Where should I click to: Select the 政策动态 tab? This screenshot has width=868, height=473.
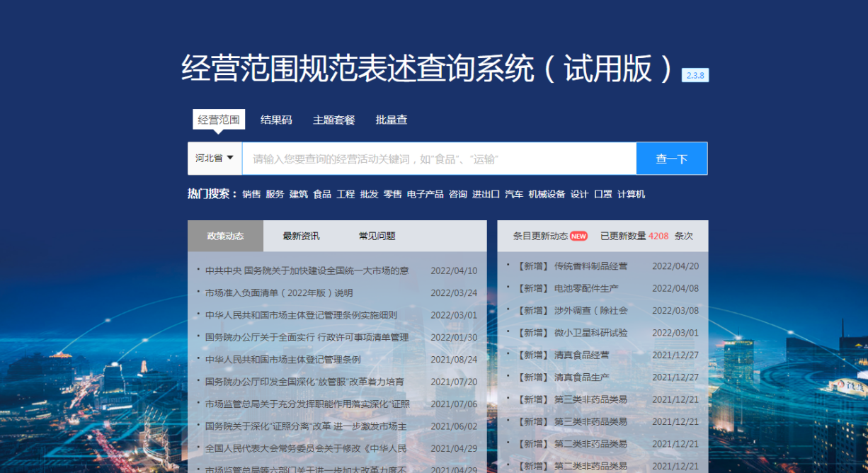225,236
